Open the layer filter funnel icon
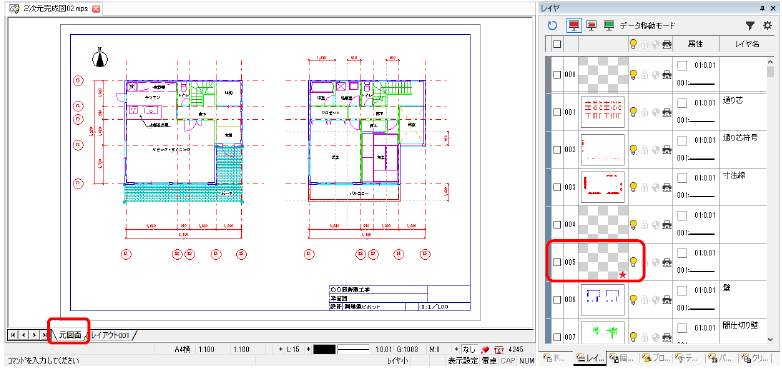 point(750,25)
